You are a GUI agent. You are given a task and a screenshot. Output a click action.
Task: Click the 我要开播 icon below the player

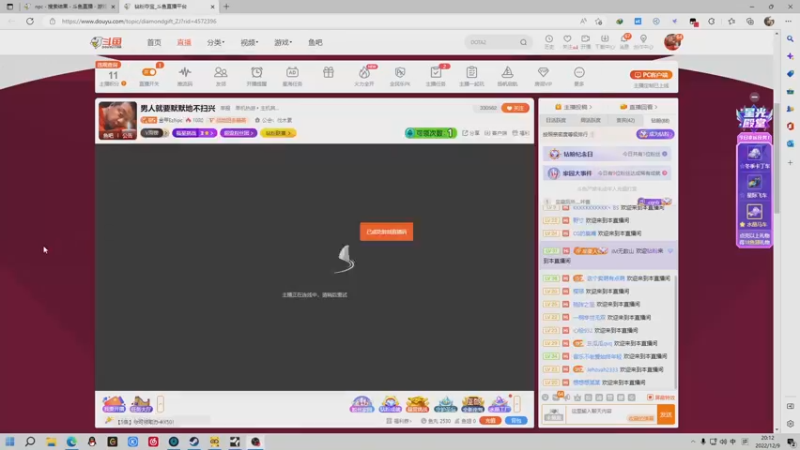(113, 404)
